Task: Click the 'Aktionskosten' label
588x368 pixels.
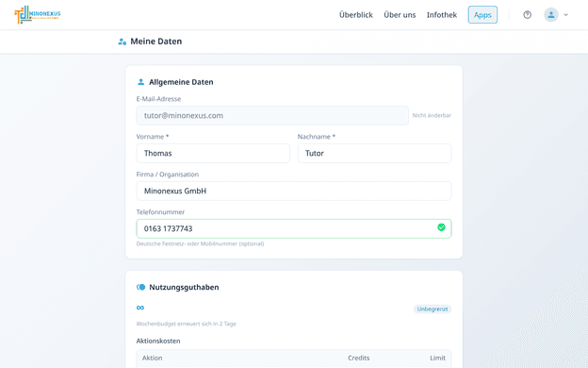Action: coord(158,341)
